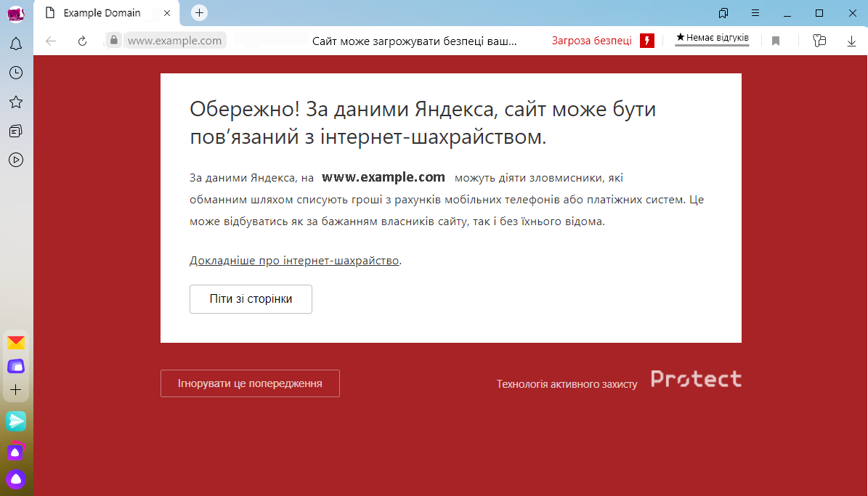
Task: Select the Example Domain tab
Action: [x=106, y=13]
